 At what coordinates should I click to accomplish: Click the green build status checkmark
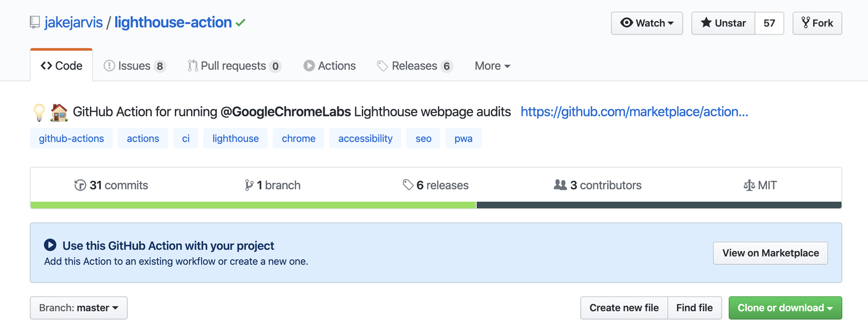[x=240, y=23]
